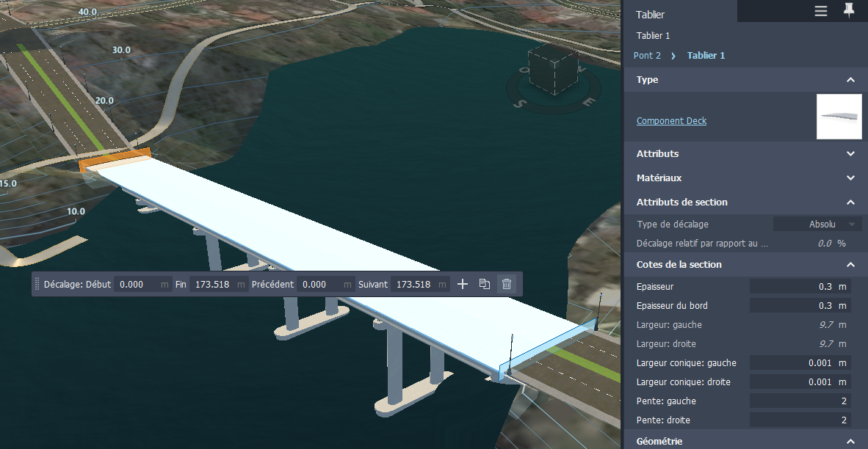Screen dimensions: 868x449
Task: Expand the Matériaux section
Action: click(850, 178)
